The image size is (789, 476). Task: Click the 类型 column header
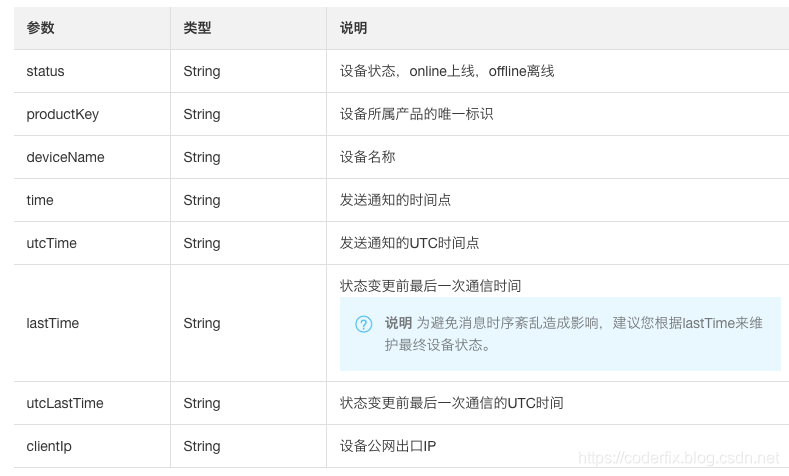(x=197, y=28)
